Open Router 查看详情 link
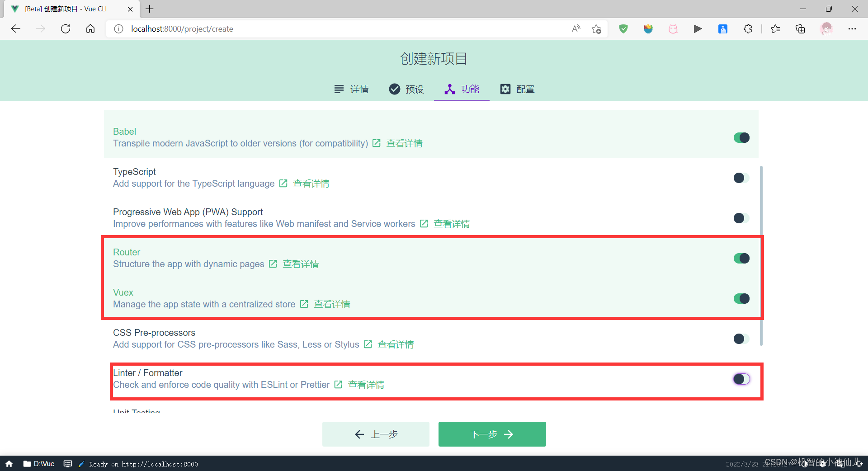This screenshot has height=471, width=868. pyautogui.click(x=301, y=264)
